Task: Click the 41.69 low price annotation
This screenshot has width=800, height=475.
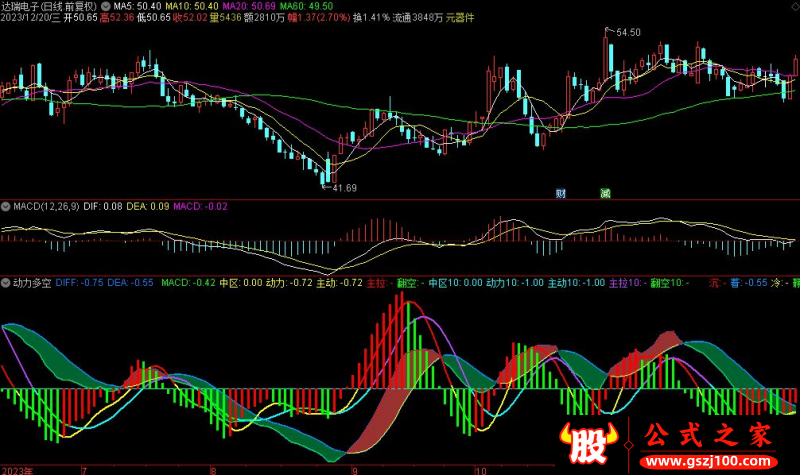Action: tap(344, 188)
